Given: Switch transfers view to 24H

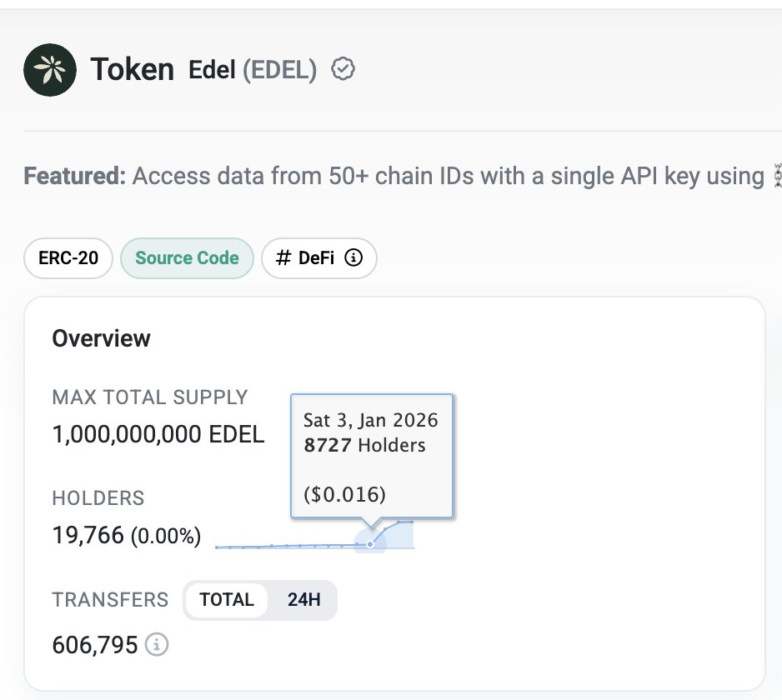Looking at the screenshot, I should [x=303, y=600].
